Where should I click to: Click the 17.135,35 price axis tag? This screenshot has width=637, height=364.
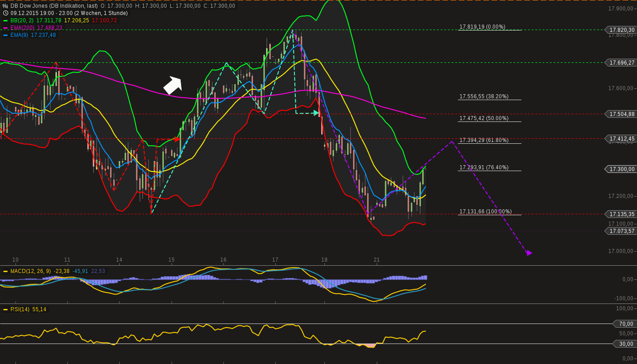click(621, 214)
